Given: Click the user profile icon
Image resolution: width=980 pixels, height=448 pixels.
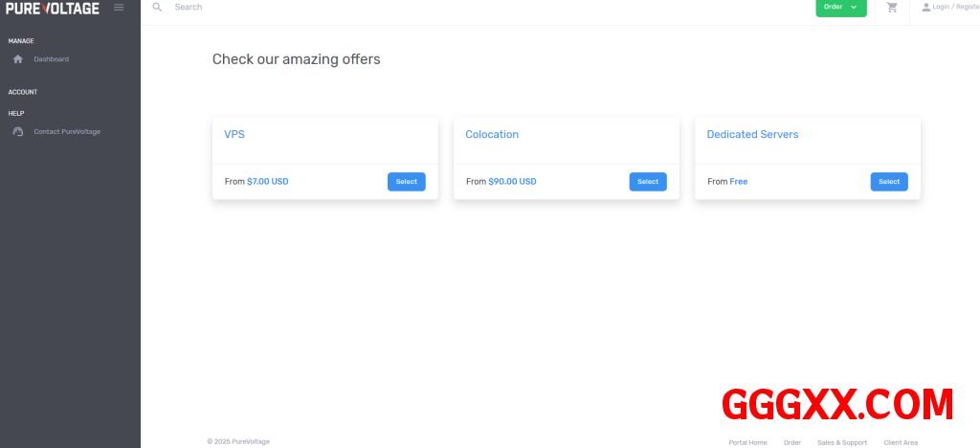Looking at the screenshot, I should (x=925, y=8).
